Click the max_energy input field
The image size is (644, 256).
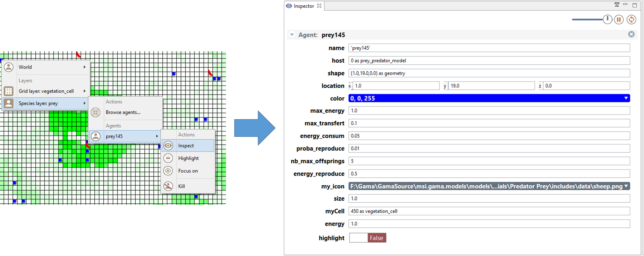(489, 111)
